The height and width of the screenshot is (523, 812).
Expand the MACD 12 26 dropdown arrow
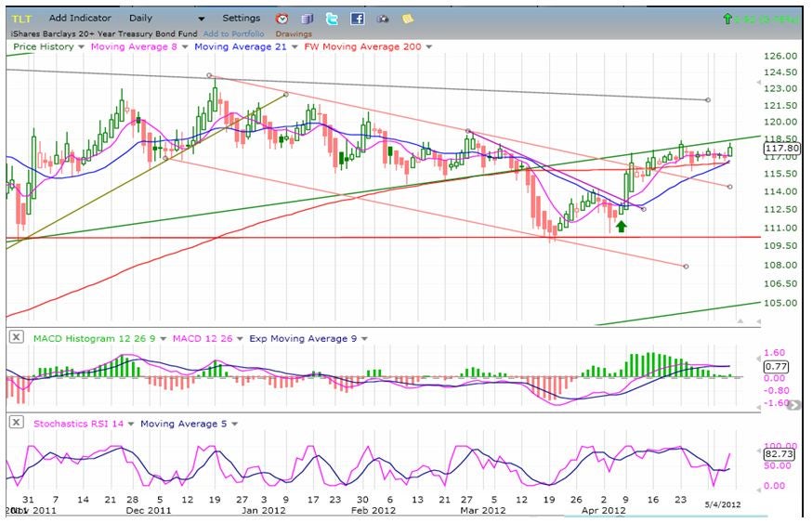pyautogui.click(x=240, y=339)
